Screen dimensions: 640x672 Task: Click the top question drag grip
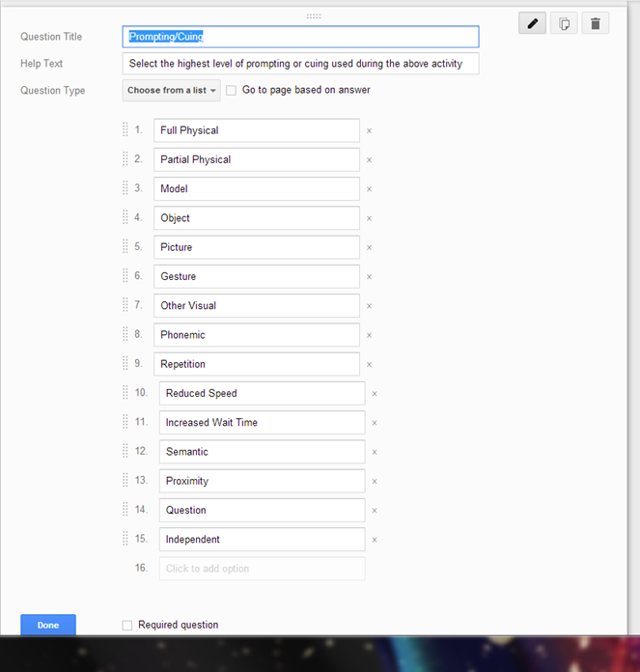314,16
